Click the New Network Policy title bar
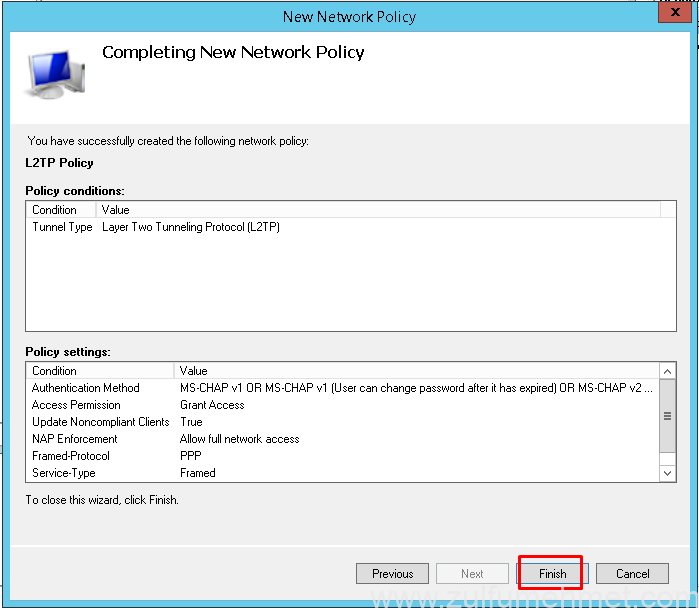The height and width of the screenshot is (608, 699). coord(349,16)
